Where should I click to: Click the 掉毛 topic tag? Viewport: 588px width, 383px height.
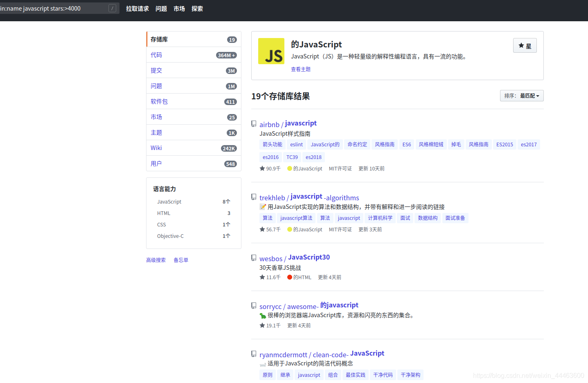click(456, 144)
